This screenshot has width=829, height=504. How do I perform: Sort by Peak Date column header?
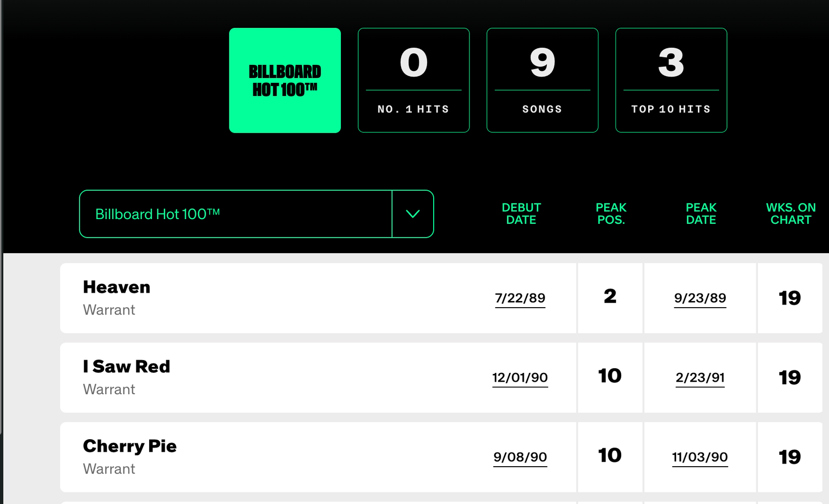pos(701,213)
